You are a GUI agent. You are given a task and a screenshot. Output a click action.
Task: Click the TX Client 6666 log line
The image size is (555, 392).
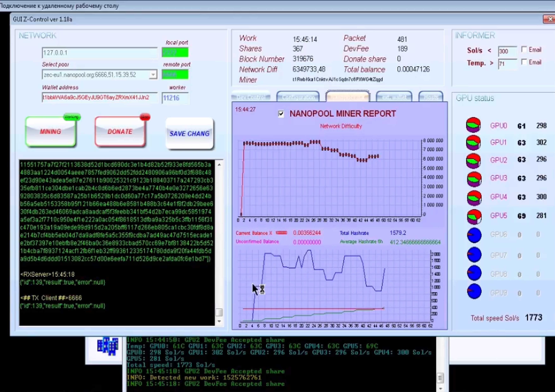point(51,298)
